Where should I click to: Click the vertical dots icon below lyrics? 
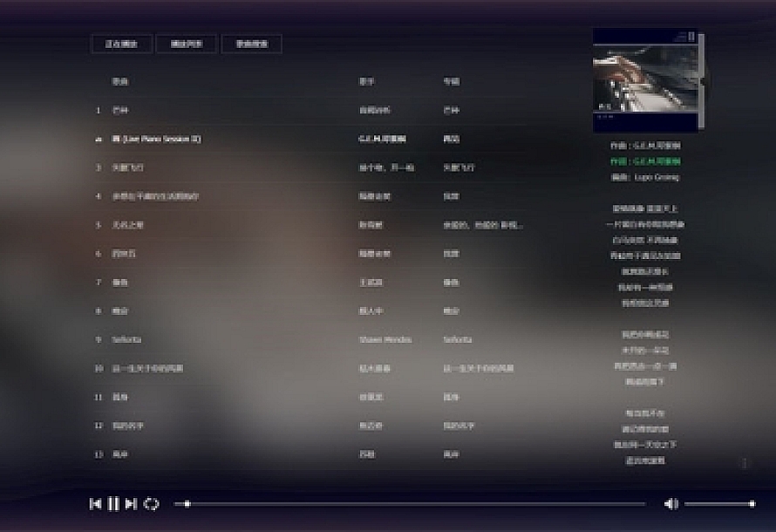coord(744,463)
